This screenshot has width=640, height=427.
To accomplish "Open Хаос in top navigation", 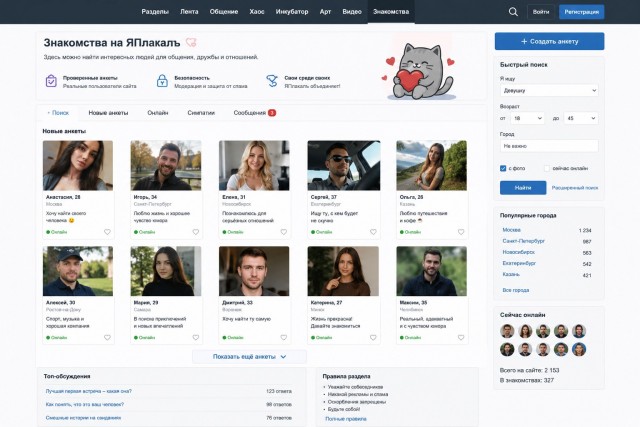I will coord(257,12).
